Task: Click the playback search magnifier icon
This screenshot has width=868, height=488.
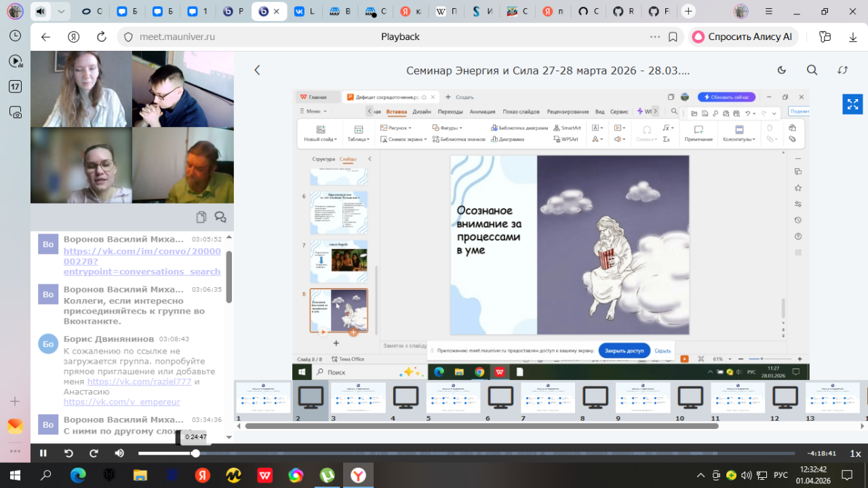Action: tap(812, 70)
